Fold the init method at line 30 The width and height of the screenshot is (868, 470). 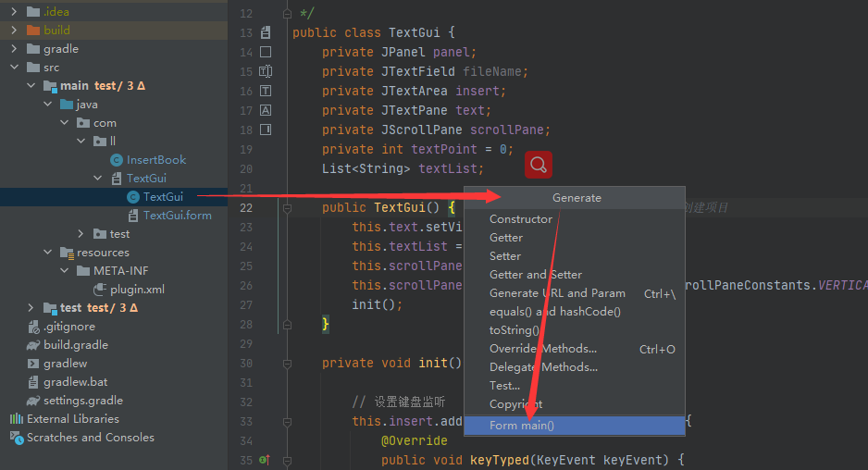point(287,364)
